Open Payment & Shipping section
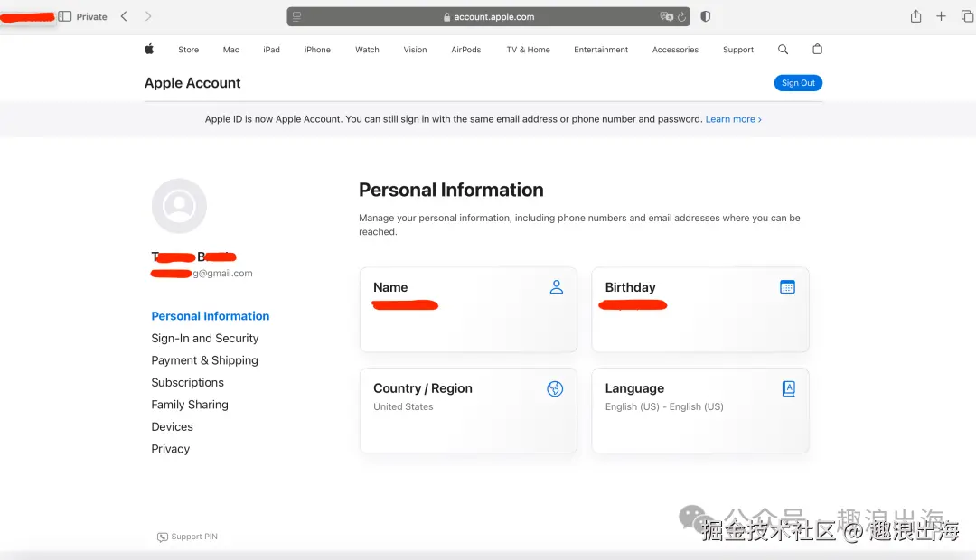Image resolution: width=976 pixels, height=560 pixels. (x=205, y=360)
